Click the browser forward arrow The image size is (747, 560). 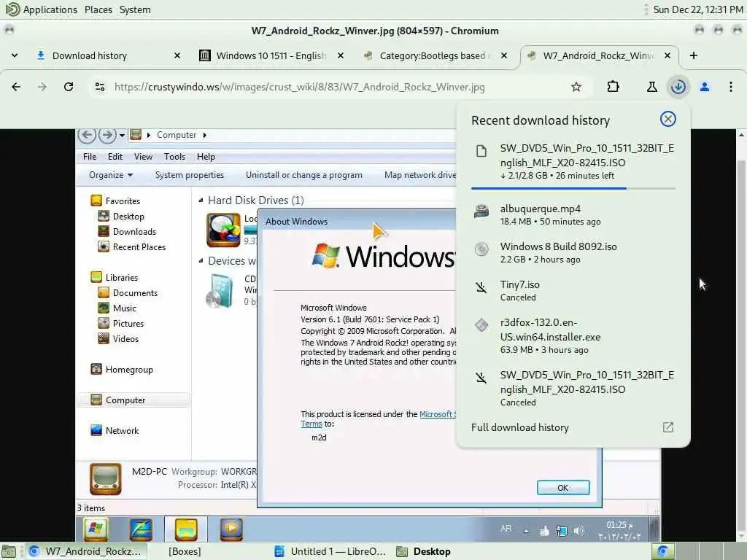42,87
